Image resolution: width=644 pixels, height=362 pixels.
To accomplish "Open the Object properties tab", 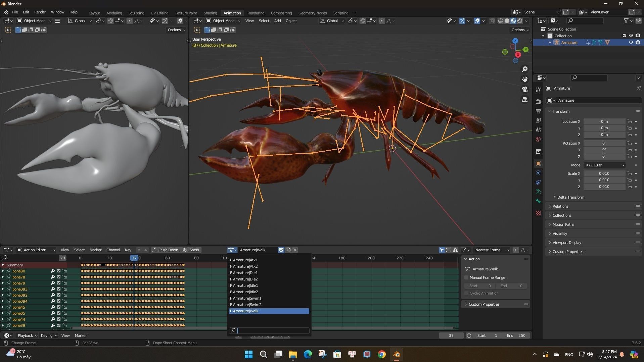I will point(538,163).
